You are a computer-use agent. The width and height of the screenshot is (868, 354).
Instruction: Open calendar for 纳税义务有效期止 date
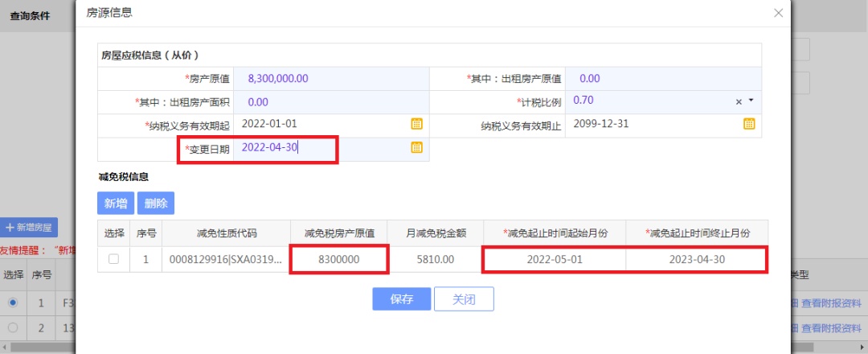point(749,124)
